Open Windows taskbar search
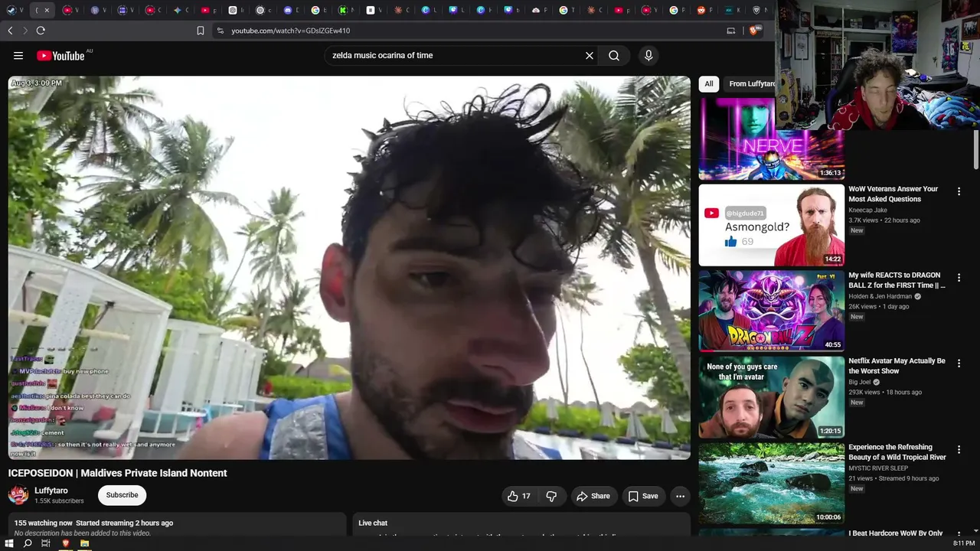 coord(28,543)
